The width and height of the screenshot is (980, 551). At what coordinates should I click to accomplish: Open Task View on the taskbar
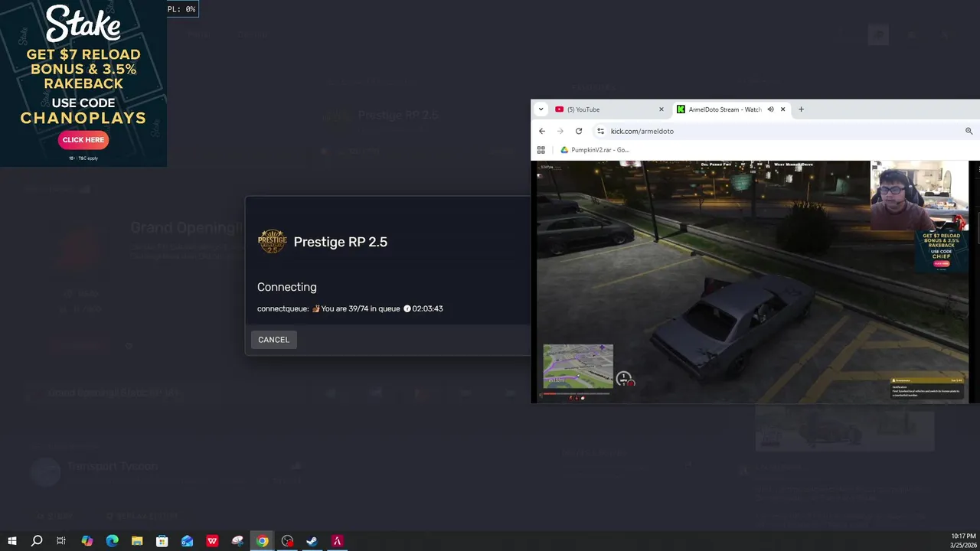[61, 541]
